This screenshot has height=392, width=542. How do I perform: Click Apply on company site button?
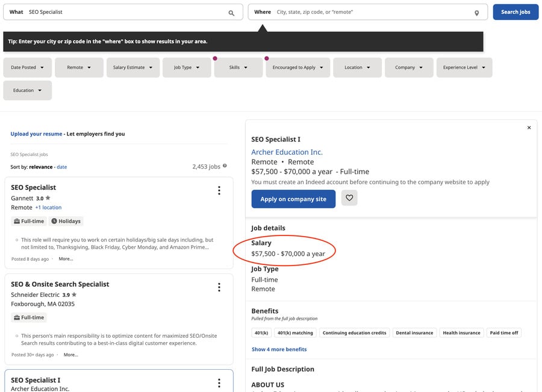293,199
